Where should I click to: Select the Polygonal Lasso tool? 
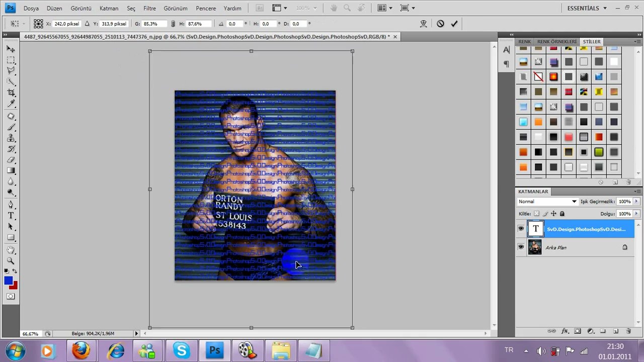[x=11, y=70]
